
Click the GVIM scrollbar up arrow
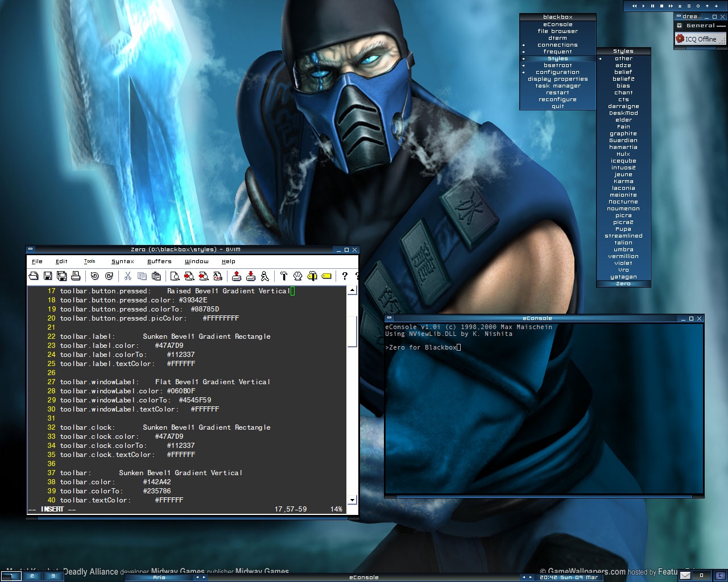coord(352,290)
